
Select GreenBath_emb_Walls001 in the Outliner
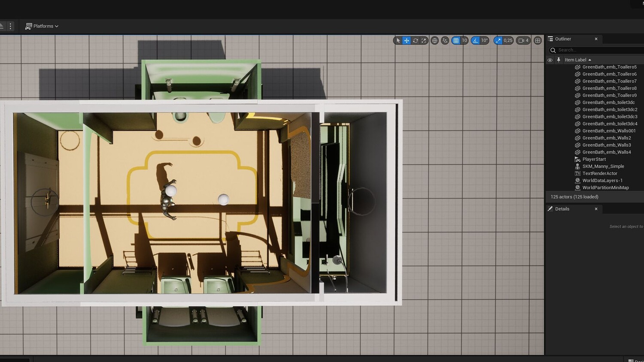[609, 131]
